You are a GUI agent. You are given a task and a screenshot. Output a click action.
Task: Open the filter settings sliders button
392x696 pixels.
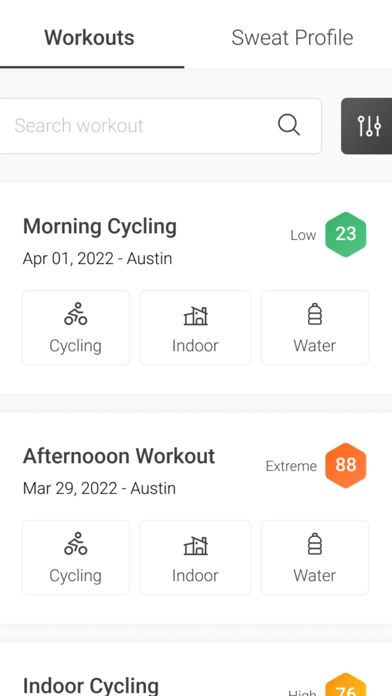[x=367, y=126]
